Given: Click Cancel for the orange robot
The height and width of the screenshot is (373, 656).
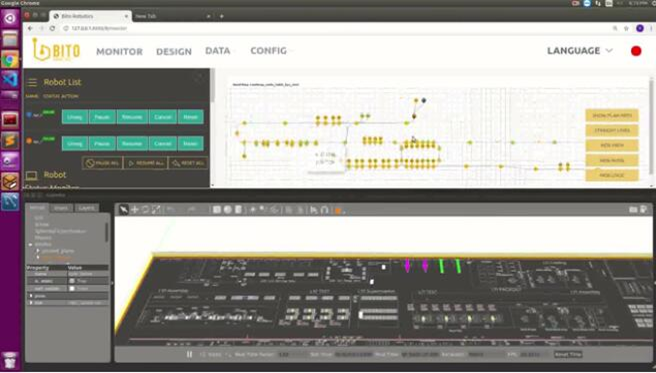Looking at the screenshot, I should pos(163,143).
